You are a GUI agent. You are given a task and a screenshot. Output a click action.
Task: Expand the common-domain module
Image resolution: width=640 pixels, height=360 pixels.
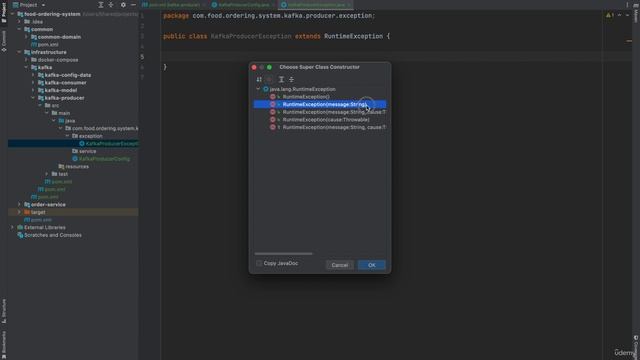coord(27,37)
